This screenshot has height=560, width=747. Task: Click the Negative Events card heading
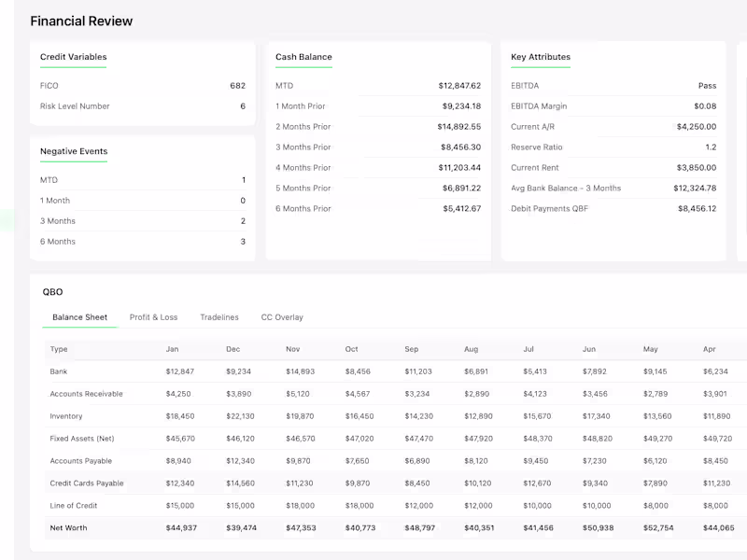point(74,151)
